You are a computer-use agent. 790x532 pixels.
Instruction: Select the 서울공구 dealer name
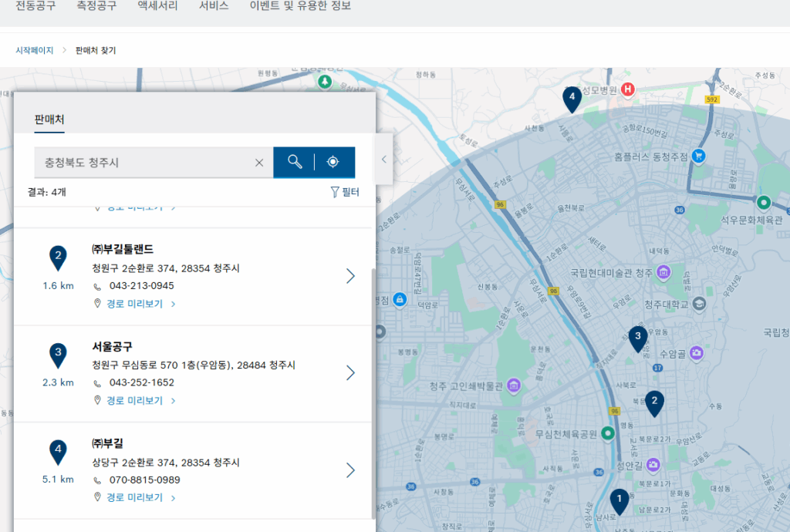(112, 346)
